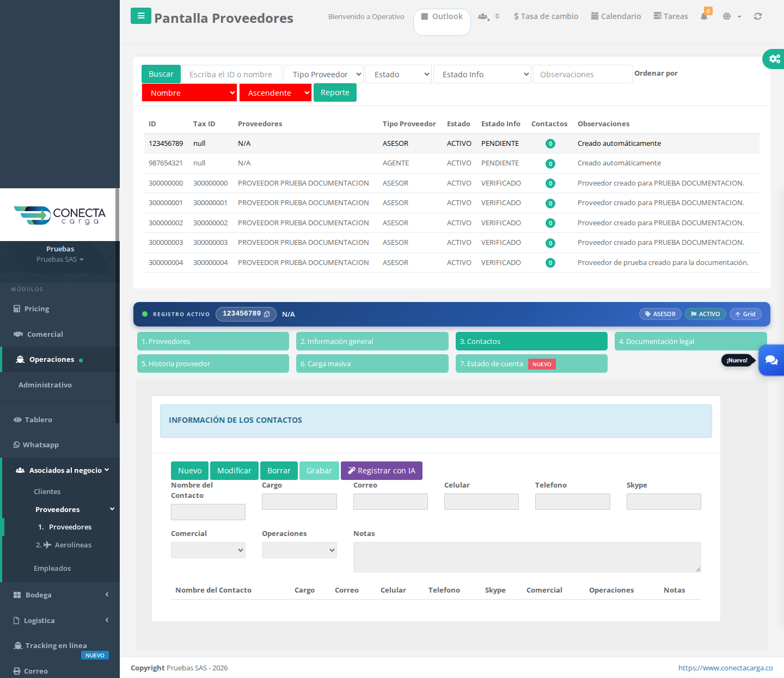The image size is (784, 678).
Task: Open the Comercial dropdown in contact form
Action: [x=208, y=550]
